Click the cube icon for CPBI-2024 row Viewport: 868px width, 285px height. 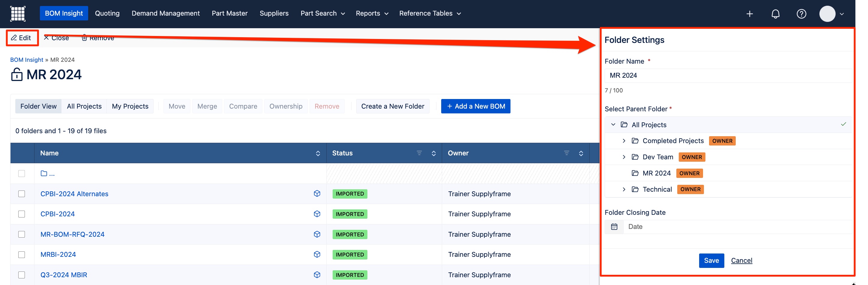click(x=317, y=214)
